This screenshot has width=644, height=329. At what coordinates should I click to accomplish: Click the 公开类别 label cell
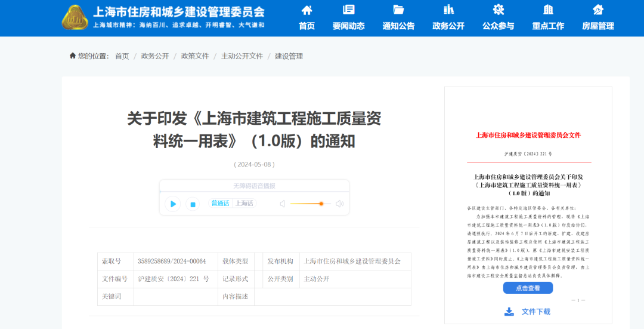(x=280, y=279)
